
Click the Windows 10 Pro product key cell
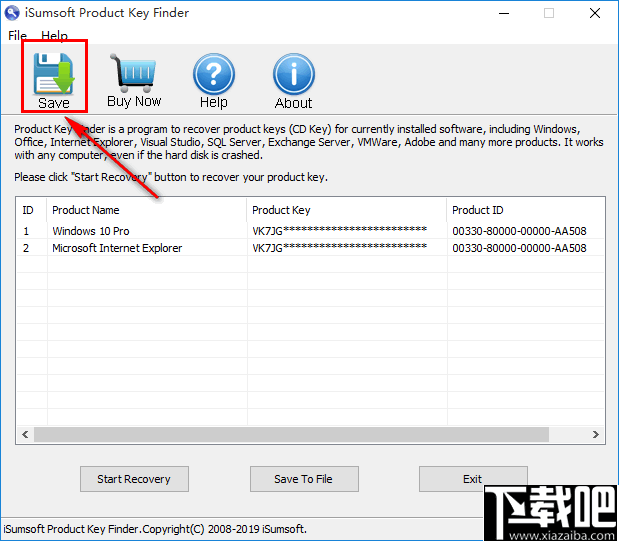347,231
